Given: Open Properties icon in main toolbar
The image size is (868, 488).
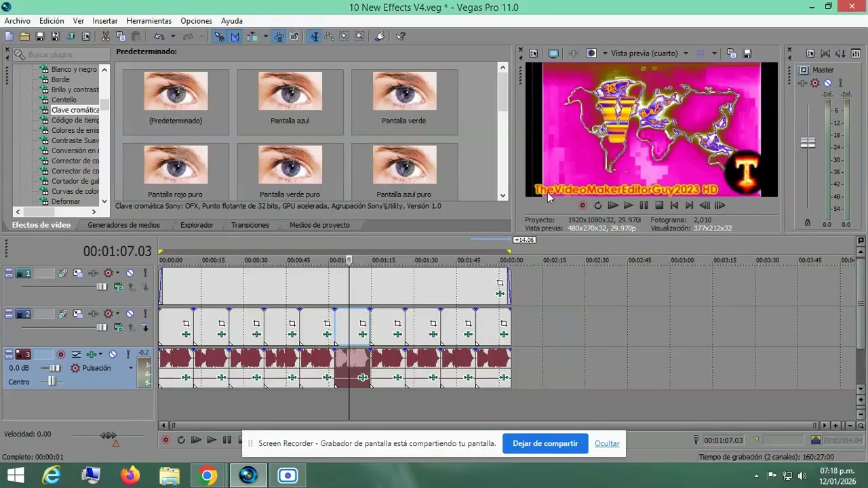Looking at the screenshot, I should (86, 37).
